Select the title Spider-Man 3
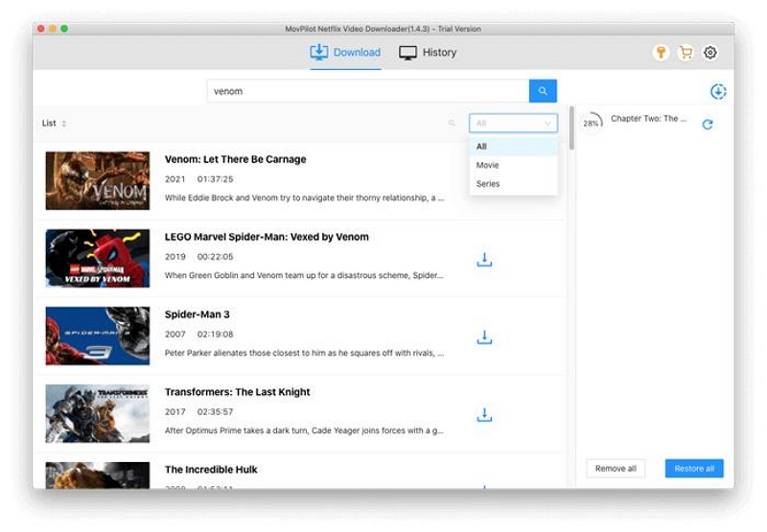The height and width of the screenshot is (532, 767). (198, 314)
